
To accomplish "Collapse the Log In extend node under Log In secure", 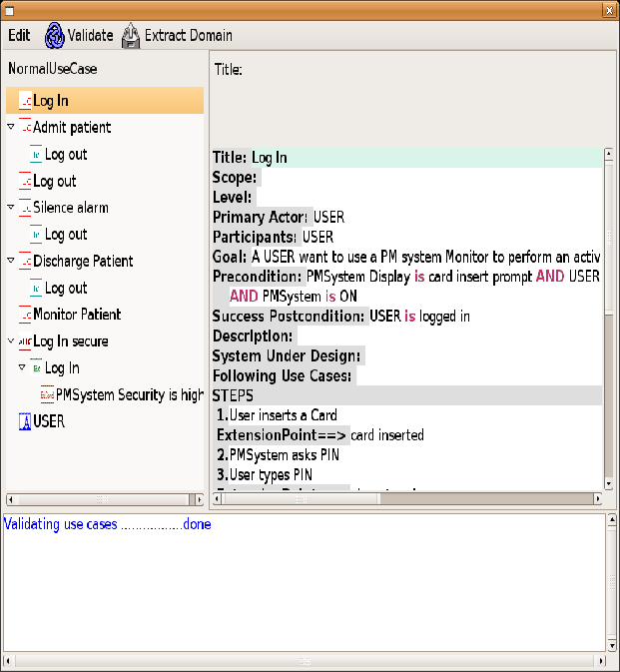I will tap(22, 367).
